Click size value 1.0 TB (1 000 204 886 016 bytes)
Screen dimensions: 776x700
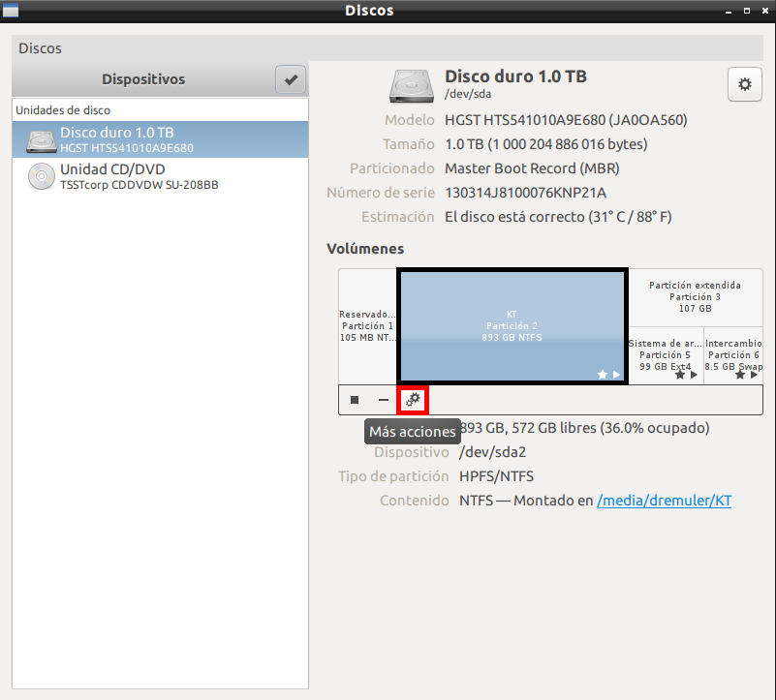click(546, 144)
